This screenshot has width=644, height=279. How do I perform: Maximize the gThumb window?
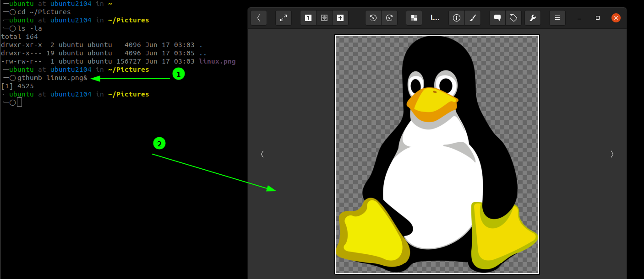598,18
